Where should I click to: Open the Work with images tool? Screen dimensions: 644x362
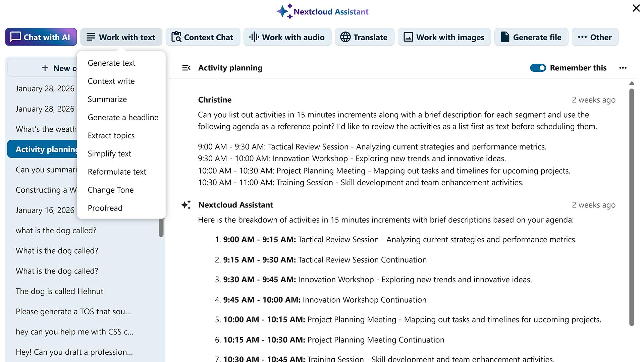pos(444,37)
